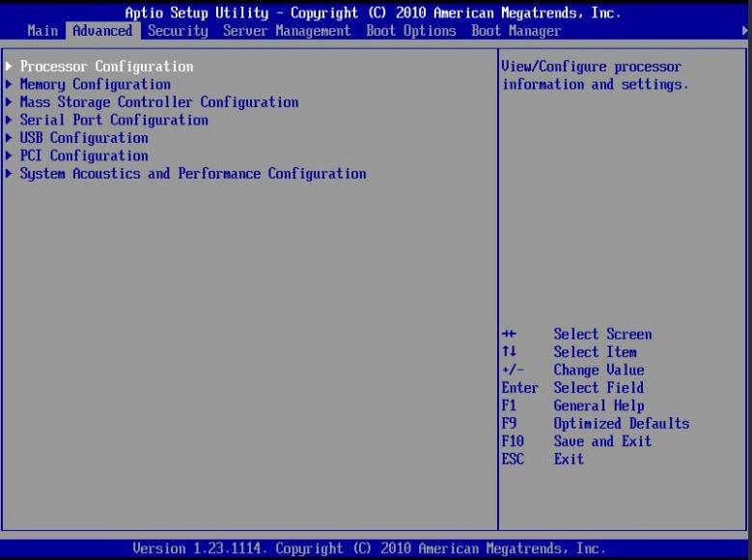Image resolution: width=752 pixels, height=560 pixels.
Task: Open USB Configuration submenu
Action: 84,138
